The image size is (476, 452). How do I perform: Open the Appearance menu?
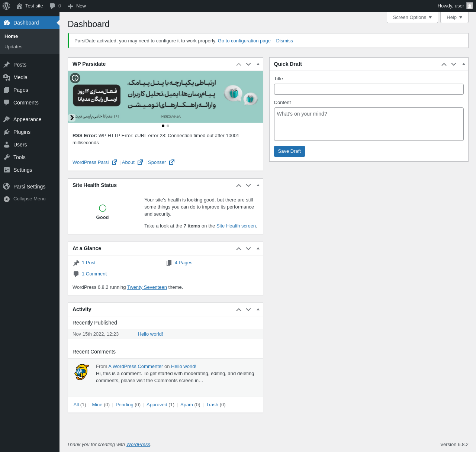click(30, 119)
